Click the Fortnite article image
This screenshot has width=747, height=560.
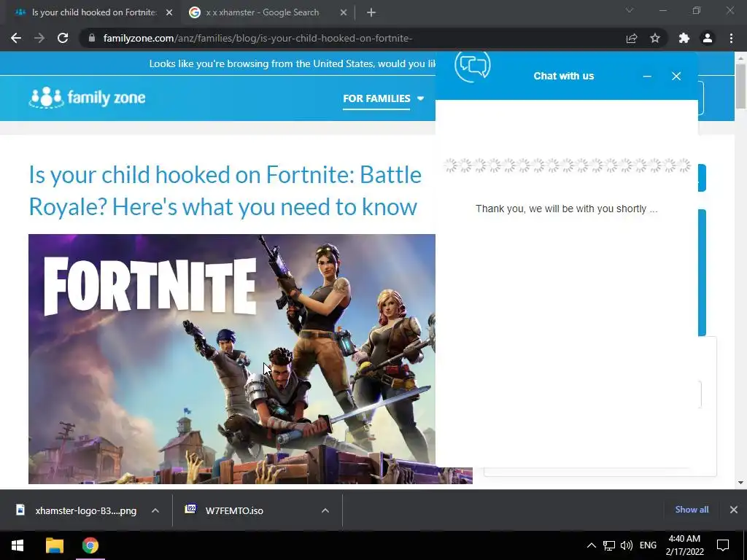point(232,359)
